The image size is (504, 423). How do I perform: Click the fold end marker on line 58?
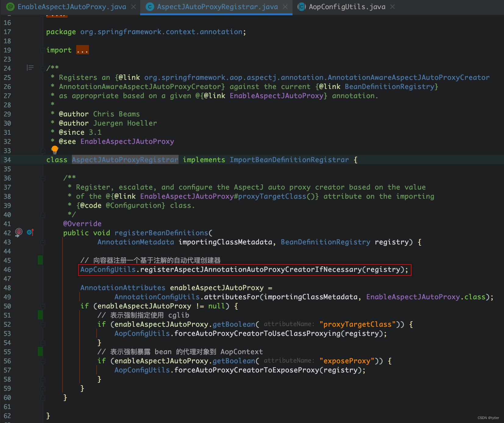click(x=43, y=379)
